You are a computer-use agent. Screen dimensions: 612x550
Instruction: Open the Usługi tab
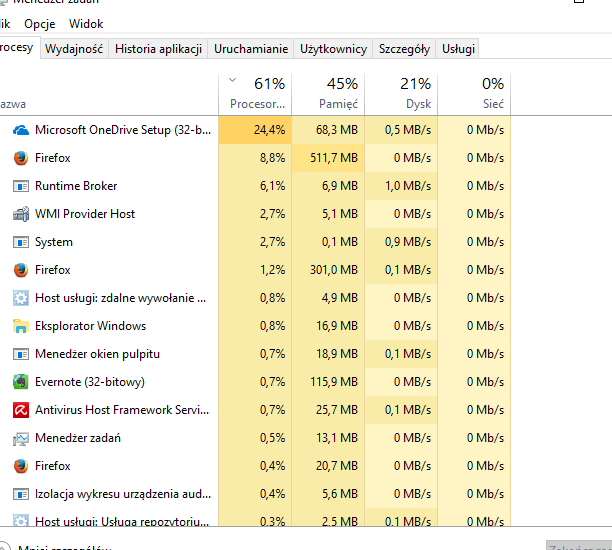[458, 49]
